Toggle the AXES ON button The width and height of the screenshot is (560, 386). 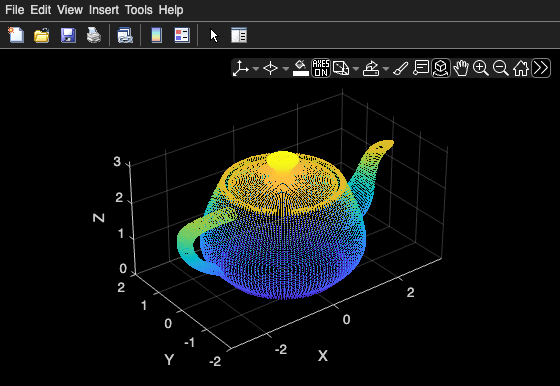(321, 68)
